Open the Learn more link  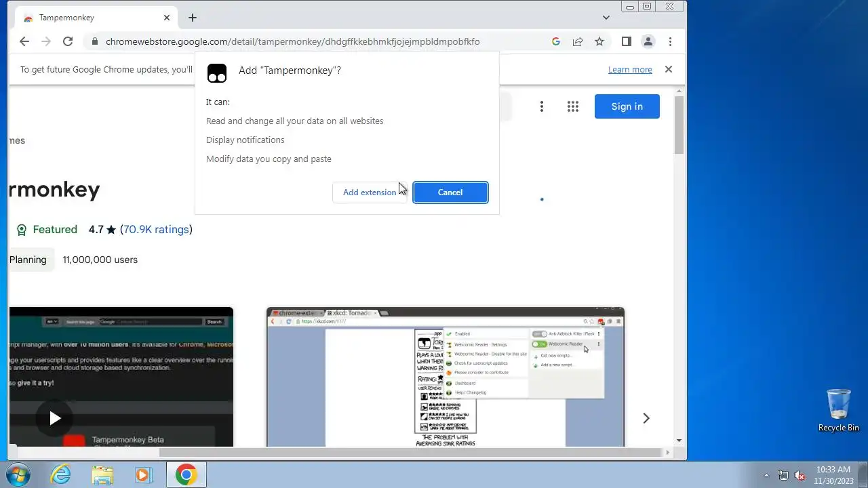pyautogui.click(x=630, y=69)
